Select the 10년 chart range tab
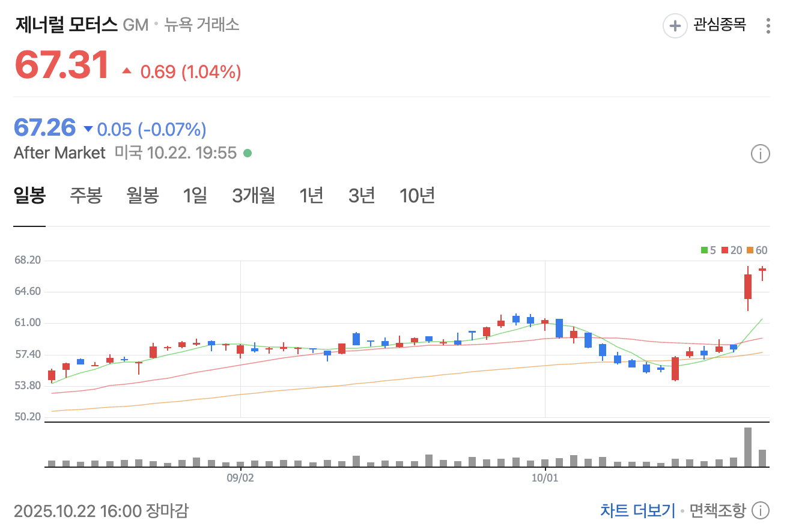Image resolution: width=793 pixels, height=532 pixels. point(417,196)
